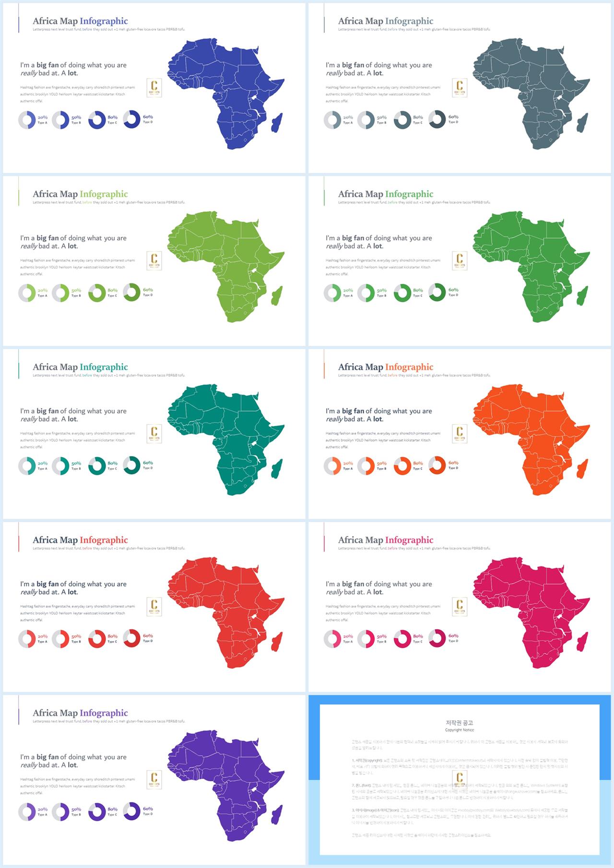Click the blue Africa map slide thumbnail

click(154, 88)
